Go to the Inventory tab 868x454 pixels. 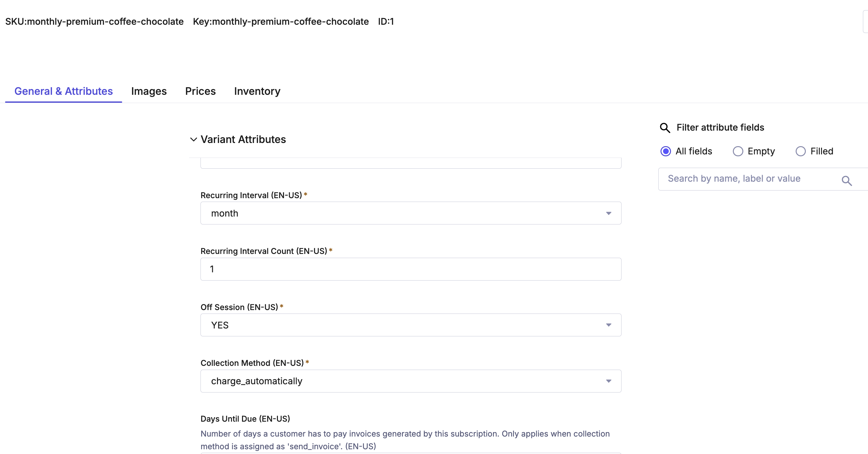click(257, 91)
